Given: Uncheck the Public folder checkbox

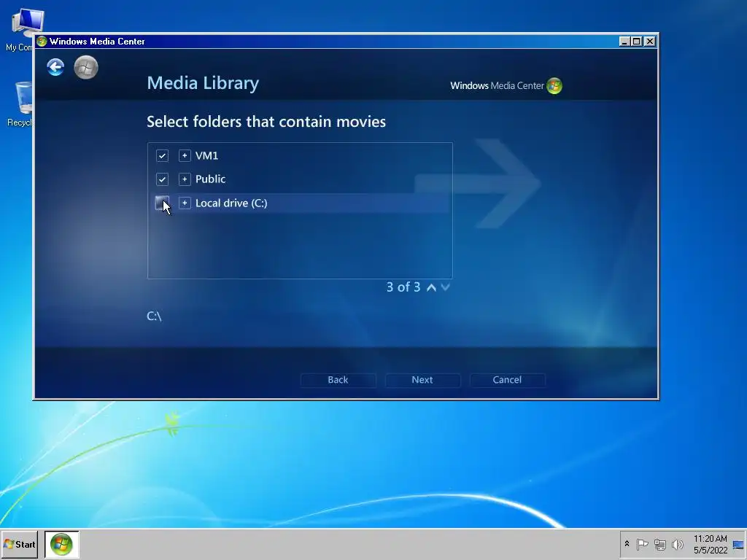Looking at the screenshot, I should pos(162,179).
